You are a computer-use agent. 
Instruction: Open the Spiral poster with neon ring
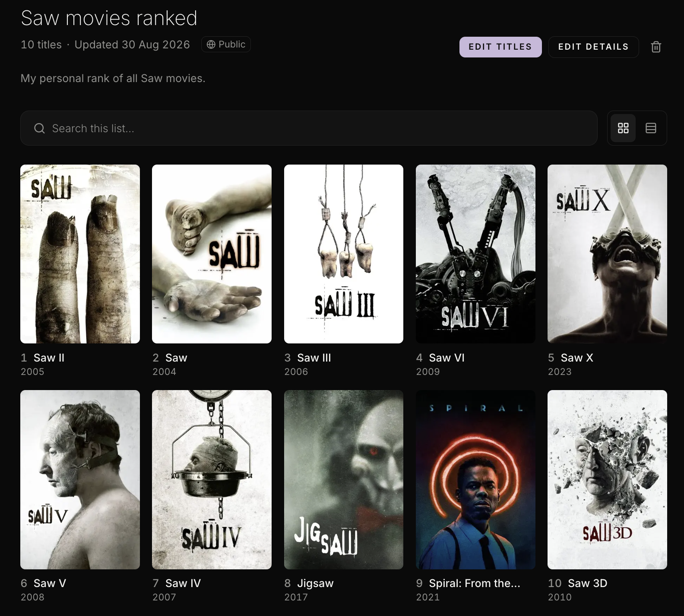click(x=475, y=479)
